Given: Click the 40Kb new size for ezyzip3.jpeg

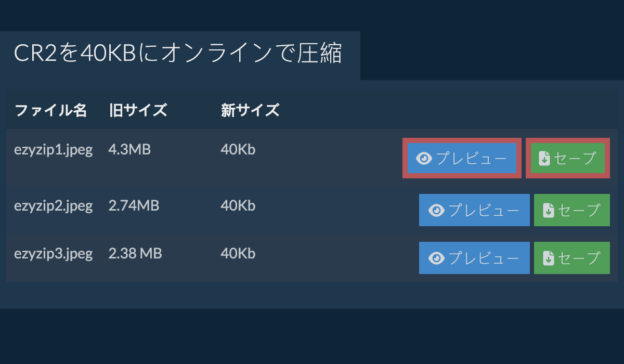Looking at the screenshot, I should (238, 254).
